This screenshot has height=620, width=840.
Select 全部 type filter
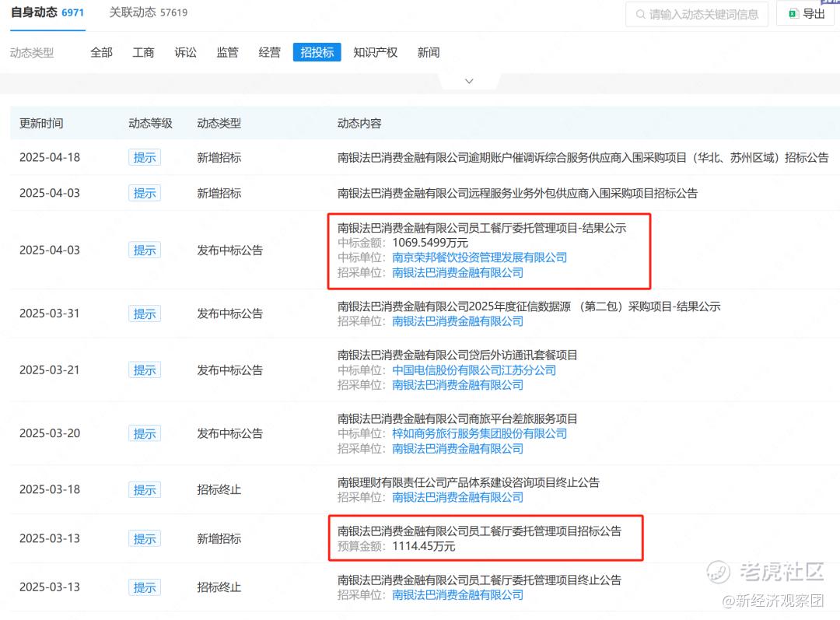[x=101, y=53]
